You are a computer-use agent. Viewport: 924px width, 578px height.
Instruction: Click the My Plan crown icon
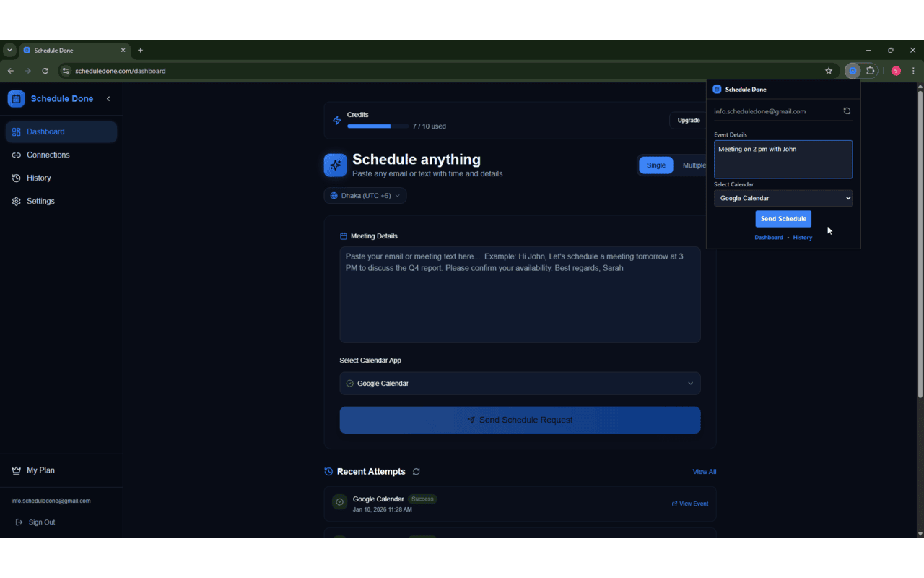16,470
